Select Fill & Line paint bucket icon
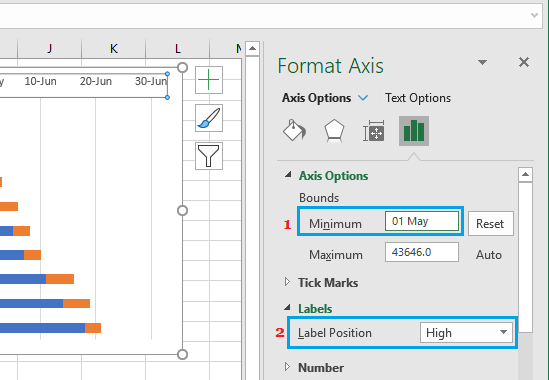This screenshot has width=549, height=380. coord(294,131)
